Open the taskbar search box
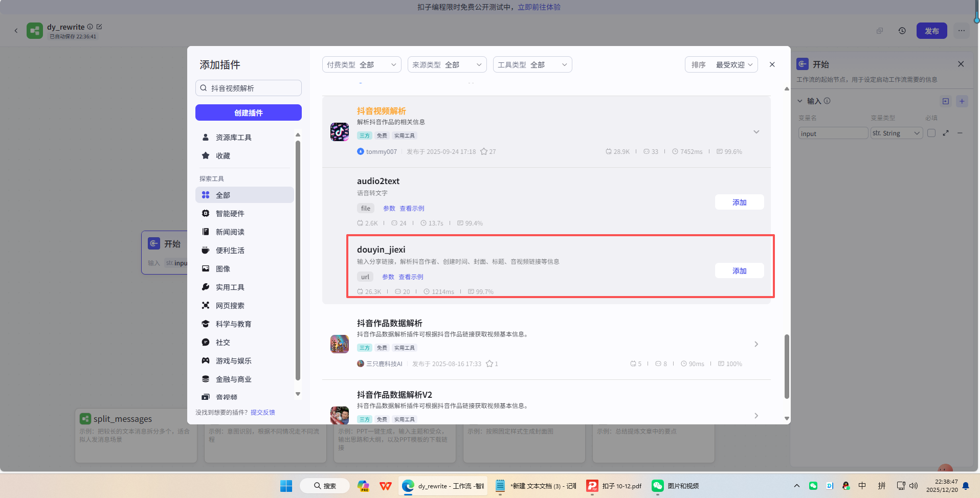Viewport: 980px width, 498px height. [325, 486]
